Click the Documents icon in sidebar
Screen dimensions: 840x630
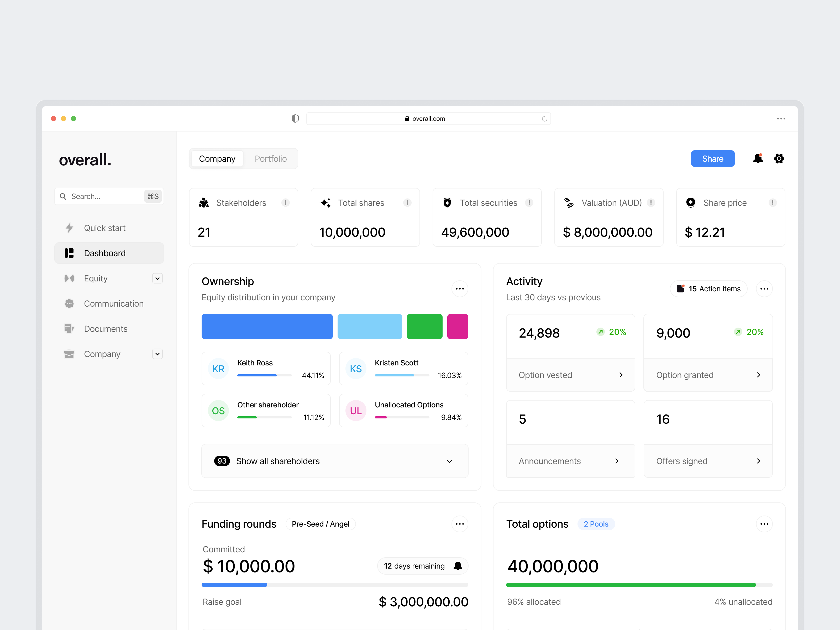(69, 328)
